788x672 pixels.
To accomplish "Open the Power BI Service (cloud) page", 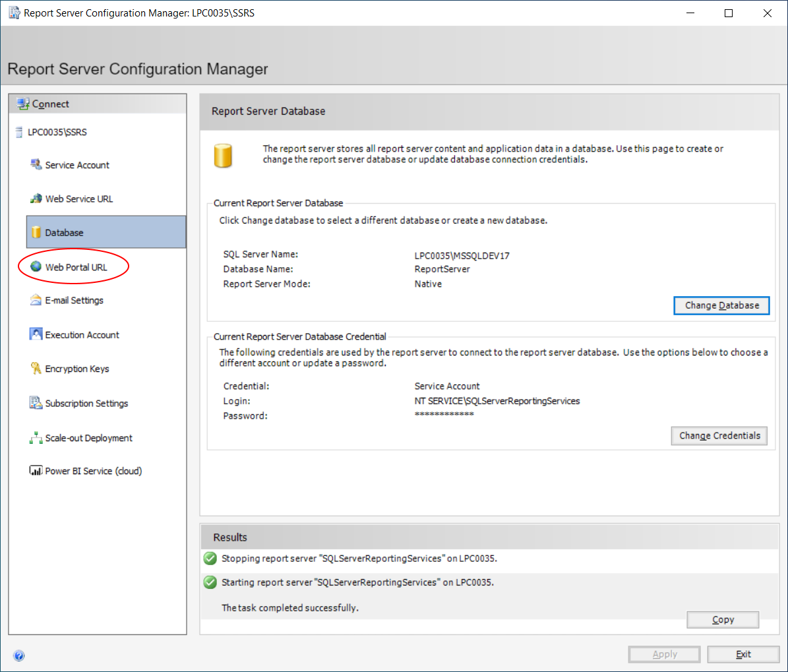I will point(94,471).
